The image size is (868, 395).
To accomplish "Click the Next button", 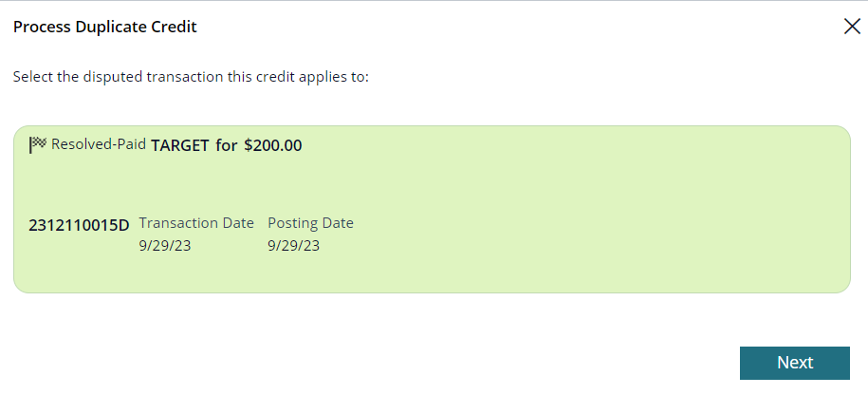I will point(794,363).
